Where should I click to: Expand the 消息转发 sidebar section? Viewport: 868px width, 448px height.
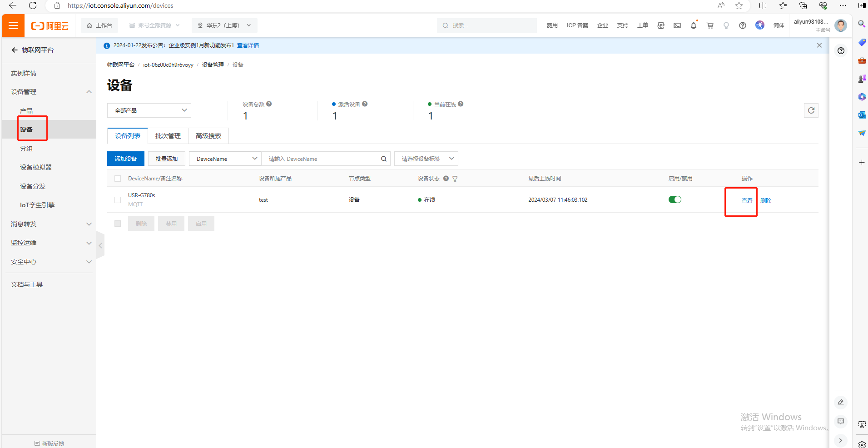[50, 224]
